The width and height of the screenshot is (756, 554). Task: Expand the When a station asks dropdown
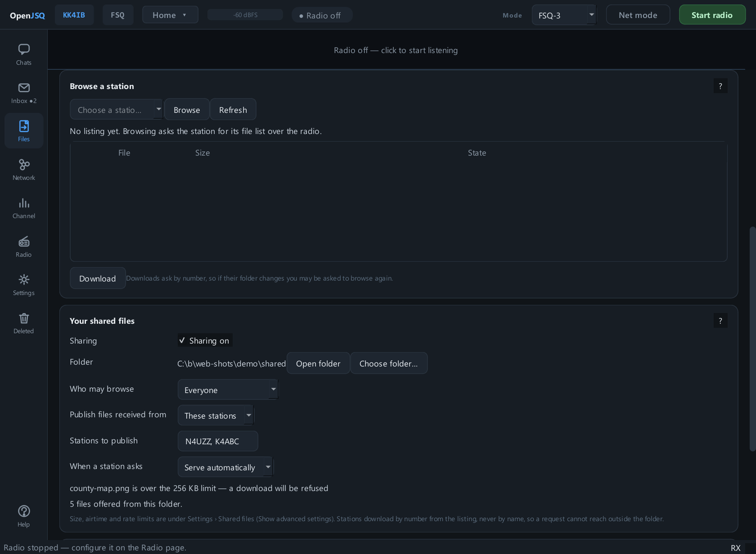pos(225,467)
